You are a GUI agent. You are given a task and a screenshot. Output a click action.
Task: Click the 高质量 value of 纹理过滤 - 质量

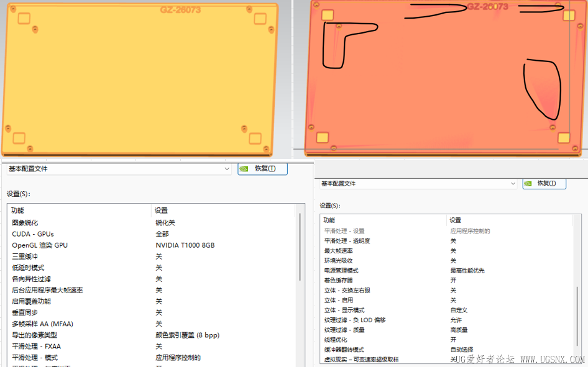pyautogui.click(x=459, y=330)
